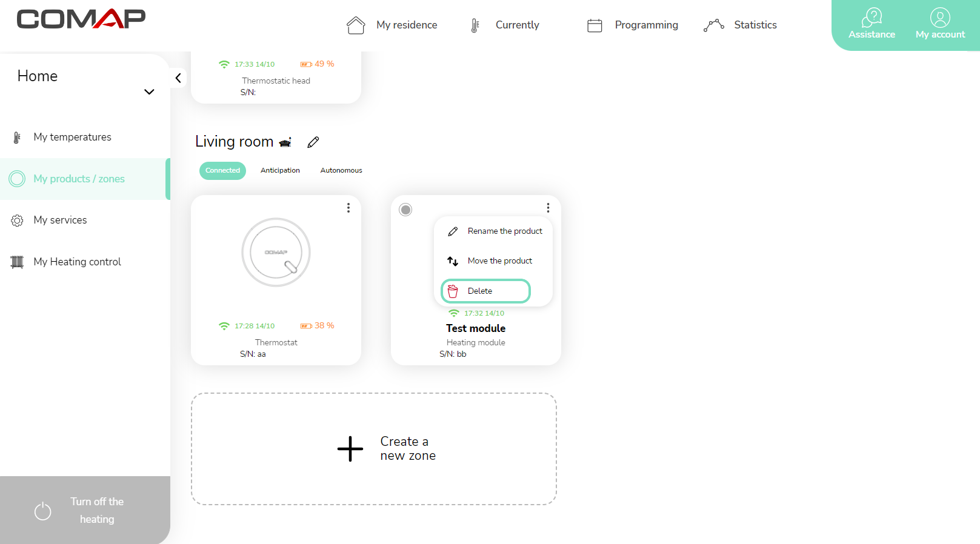The height and width of the screenshot is (544, 980).
Task: Open My residence house icon
Action: [356, 25]
